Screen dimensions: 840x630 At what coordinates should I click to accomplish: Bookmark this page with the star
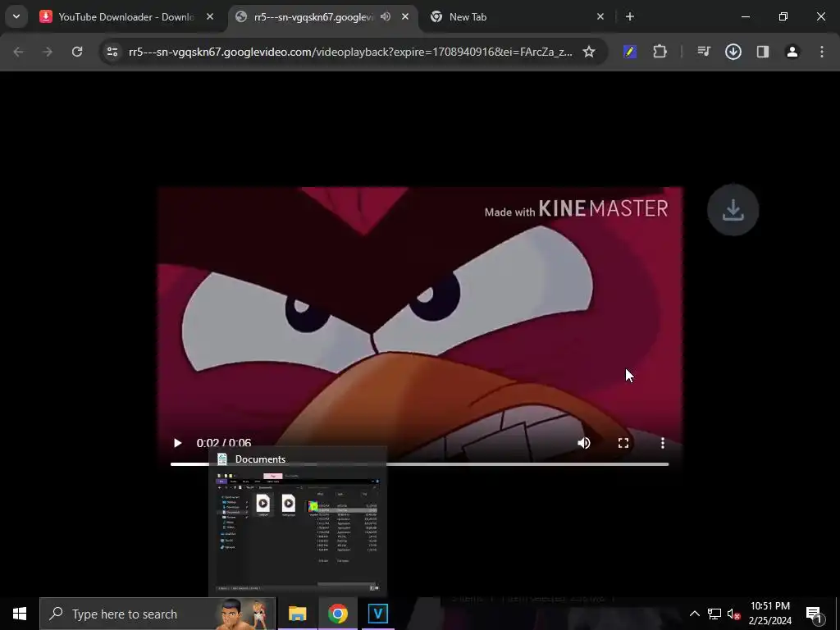coord(589,52)
